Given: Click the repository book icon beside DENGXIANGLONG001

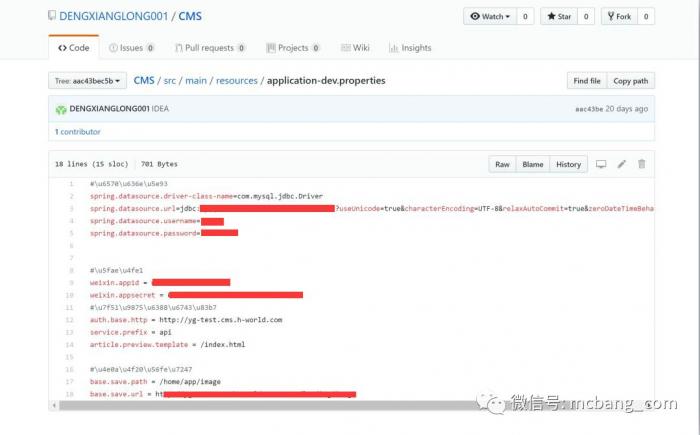Looking at the screenshot, I should pyautogui.click(x=52, y=17).
